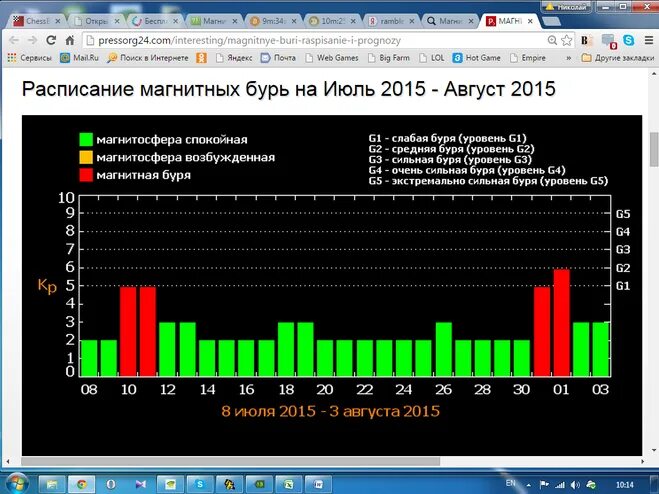
Task: Switch to the Беспл tab
Action: point(155,21)
